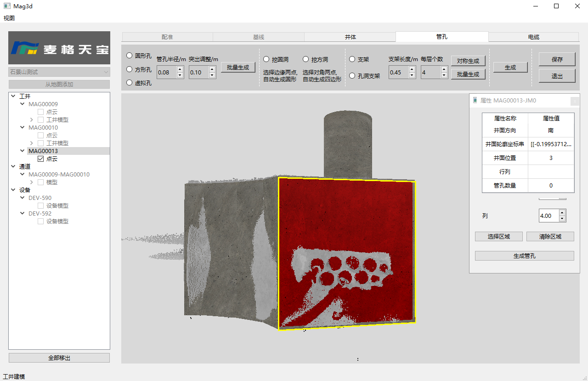
Task: Click the properties panel window icon
Action: [x=475, y=101]
